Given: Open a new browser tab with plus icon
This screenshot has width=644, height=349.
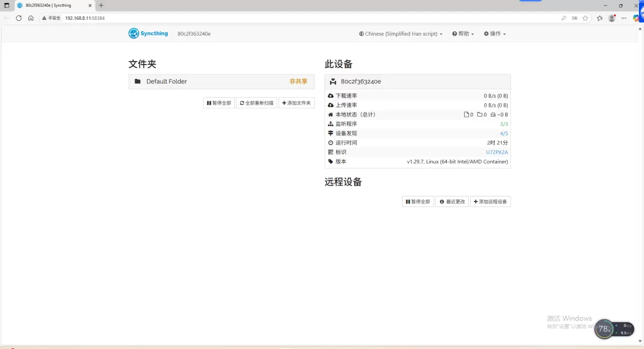Looking at the screenshot, I should pos(101,6).
